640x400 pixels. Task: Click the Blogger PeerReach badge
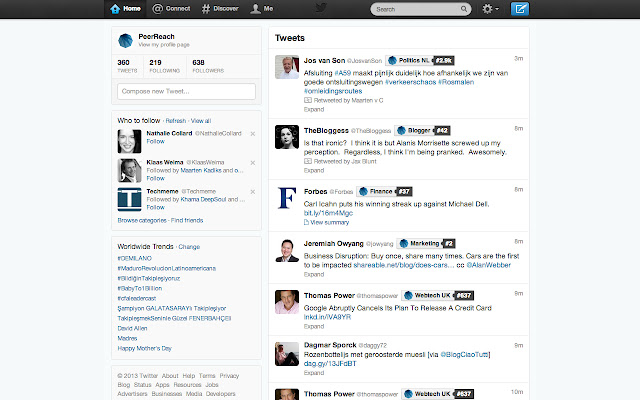(422, 131)
